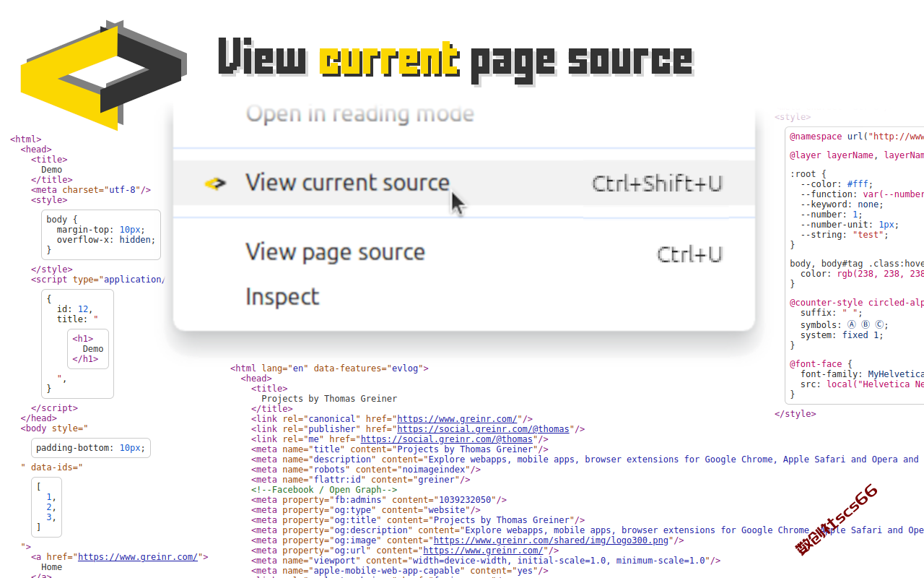
Task: Click "overflow-x: hidden;" style line
Action: pos(106,240)
